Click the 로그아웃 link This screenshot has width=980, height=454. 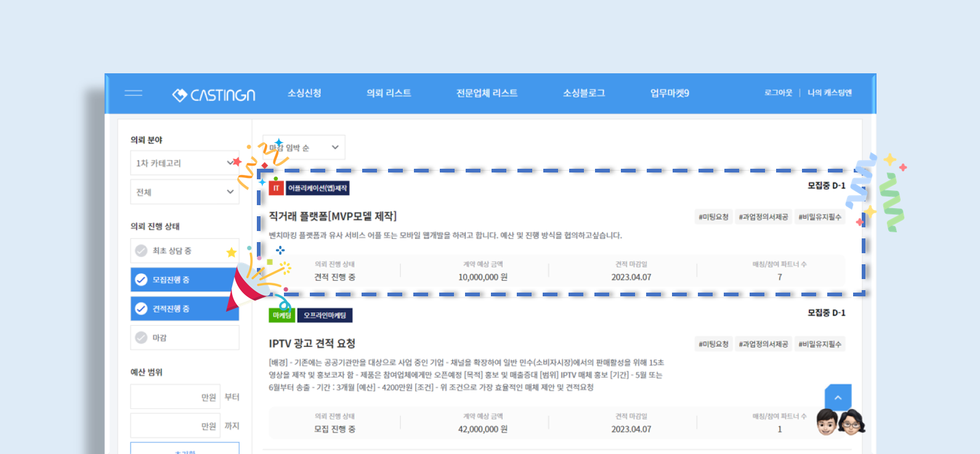coord(778,93)
